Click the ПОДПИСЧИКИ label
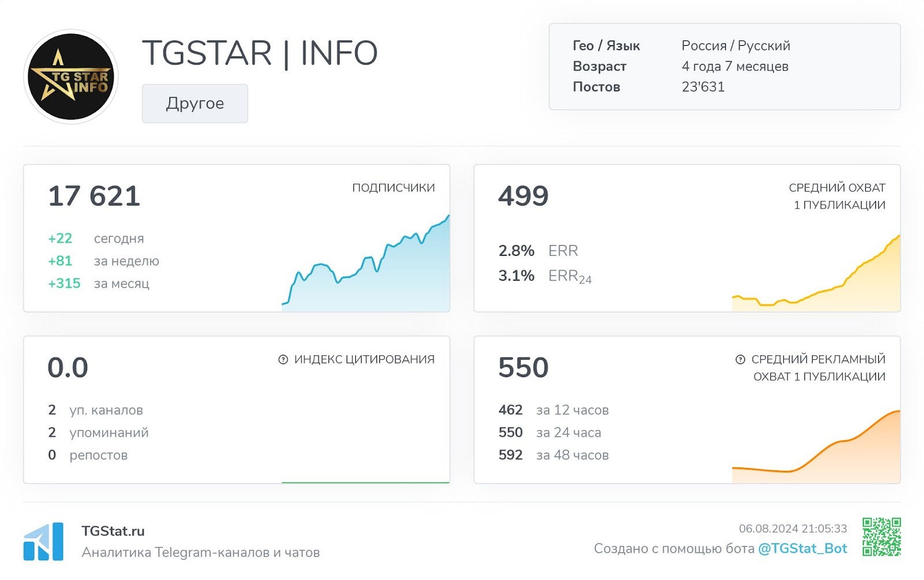924x580 pixels. point(393,188)
